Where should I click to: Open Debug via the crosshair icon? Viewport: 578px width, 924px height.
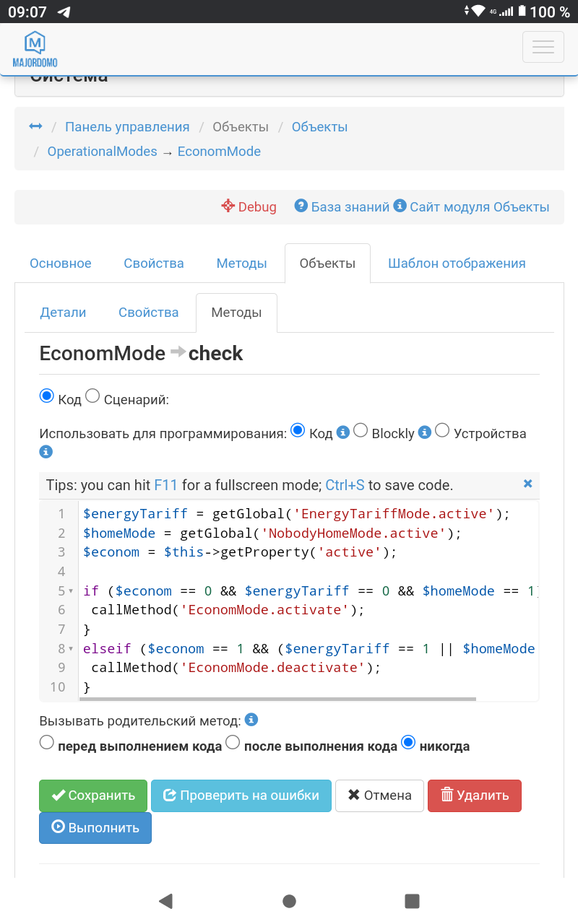coord(228,206)
